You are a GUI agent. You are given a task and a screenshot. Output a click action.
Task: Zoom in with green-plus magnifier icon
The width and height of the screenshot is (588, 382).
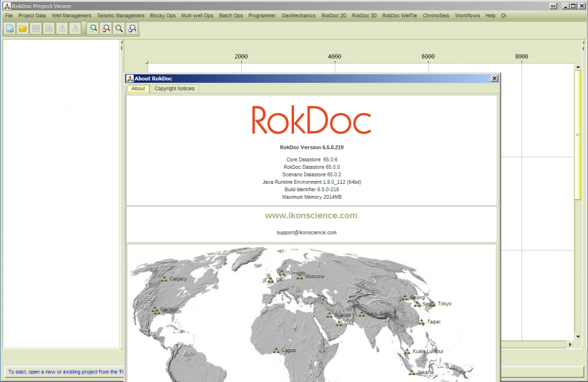coord(93,29)
